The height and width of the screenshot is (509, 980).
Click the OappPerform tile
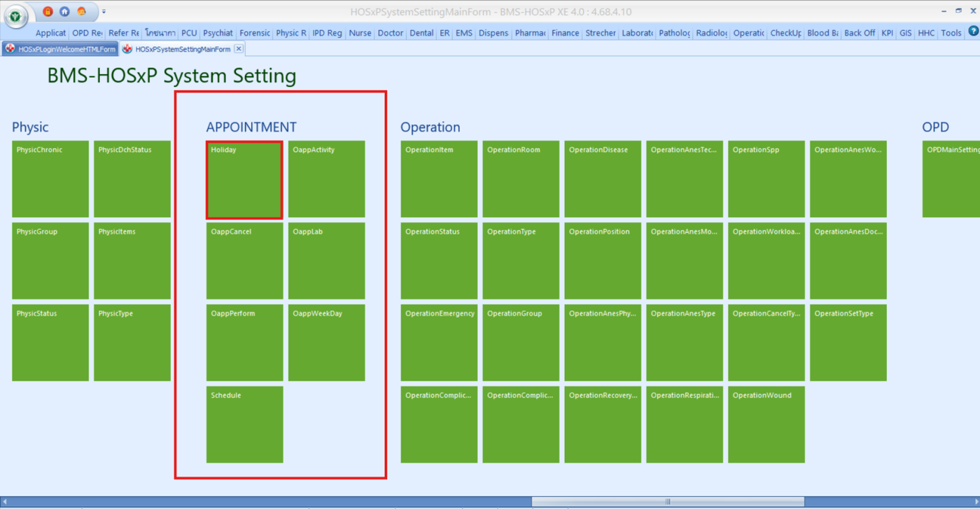tap(244, 343)
